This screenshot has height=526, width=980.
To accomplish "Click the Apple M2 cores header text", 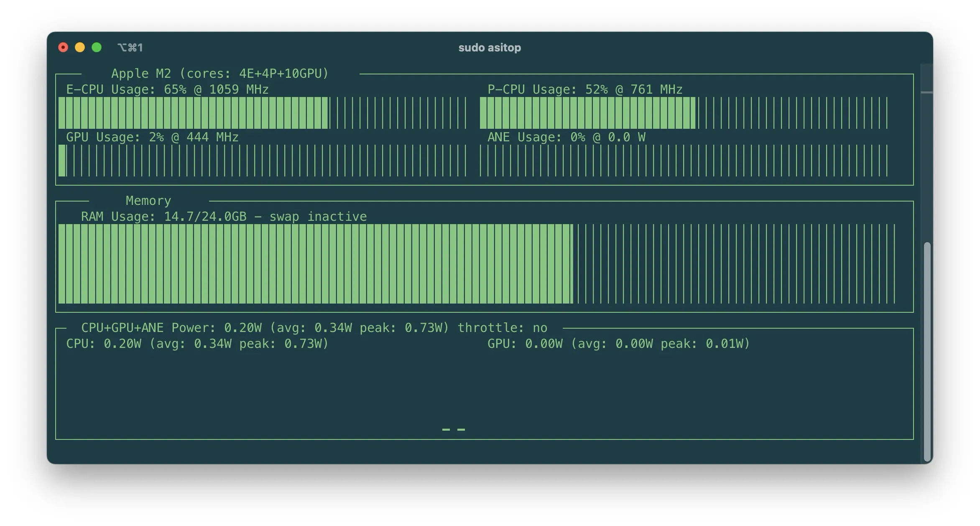I will (220, 74).
